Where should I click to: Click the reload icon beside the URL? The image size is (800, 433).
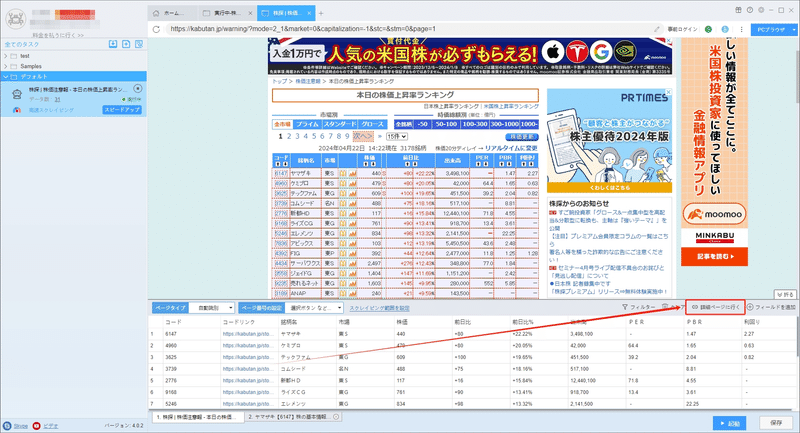[x=156, y=29]
